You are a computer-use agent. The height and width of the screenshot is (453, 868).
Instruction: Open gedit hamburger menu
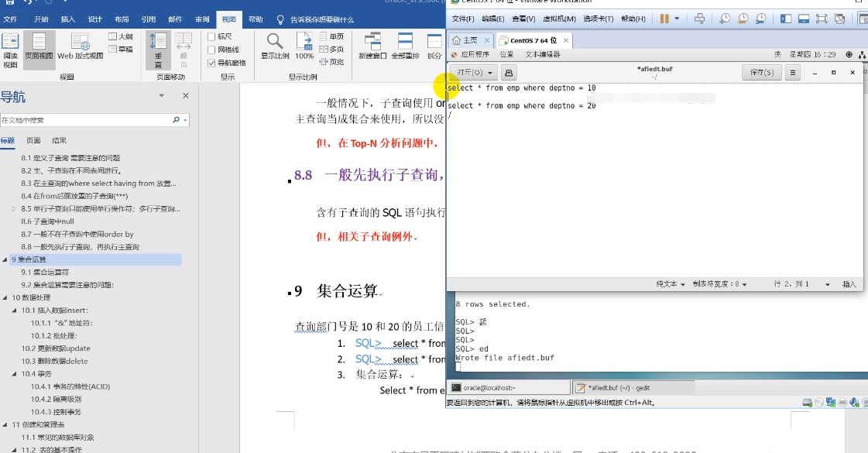tap(793, 73)
